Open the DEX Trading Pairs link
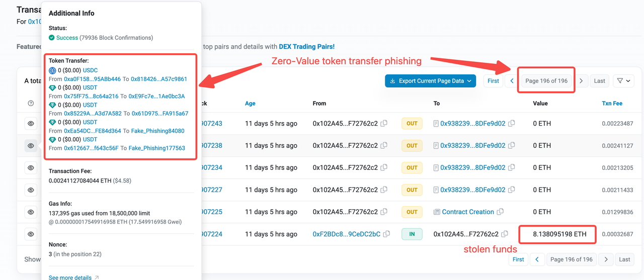Screen dimensions: 644x280 pos(306,47)
